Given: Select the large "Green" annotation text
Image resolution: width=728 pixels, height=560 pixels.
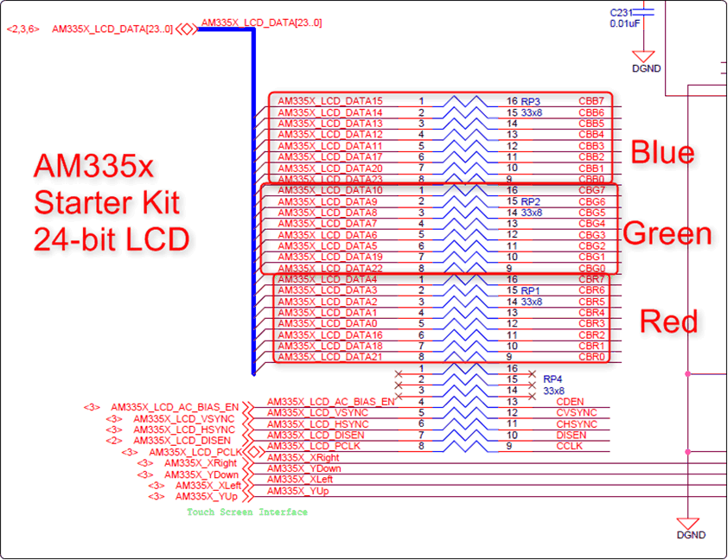Looking at the screenshot, I should [667, 234].
